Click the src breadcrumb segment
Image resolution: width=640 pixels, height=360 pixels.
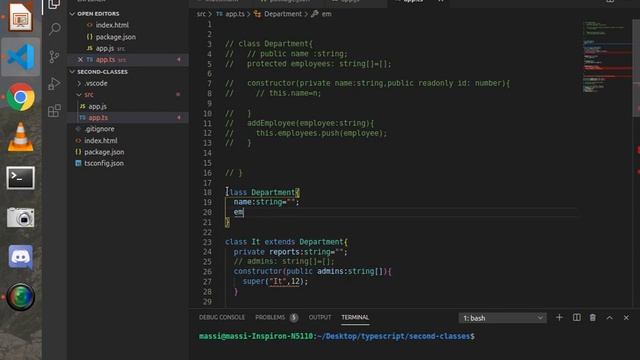201,14
